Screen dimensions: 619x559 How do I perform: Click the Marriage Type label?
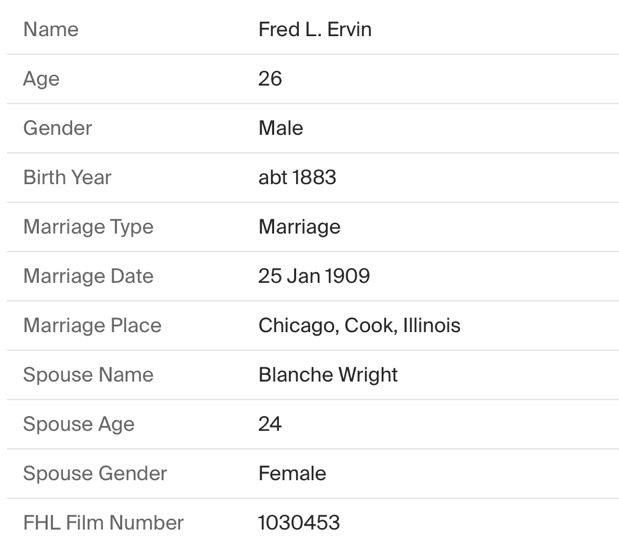pos(88,227)
